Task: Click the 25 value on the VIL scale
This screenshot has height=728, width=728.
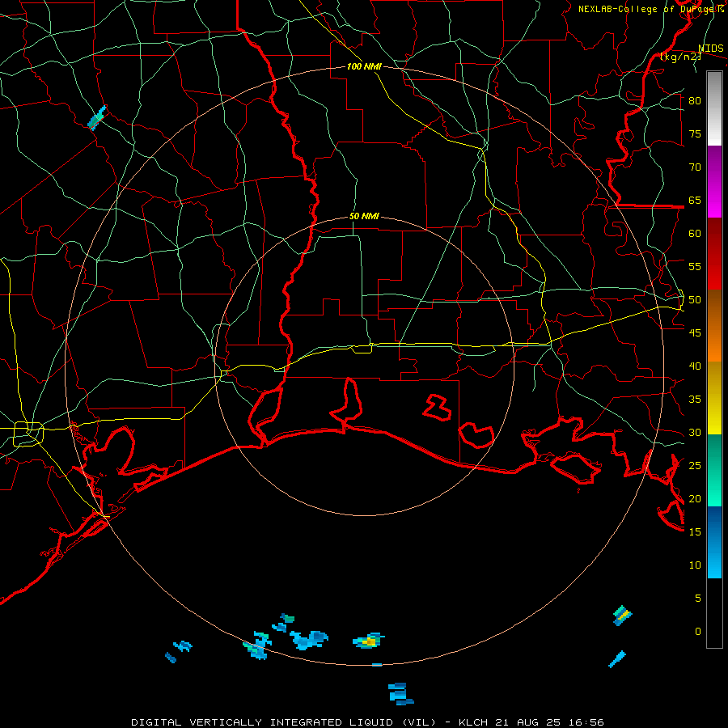Action: 695,466
